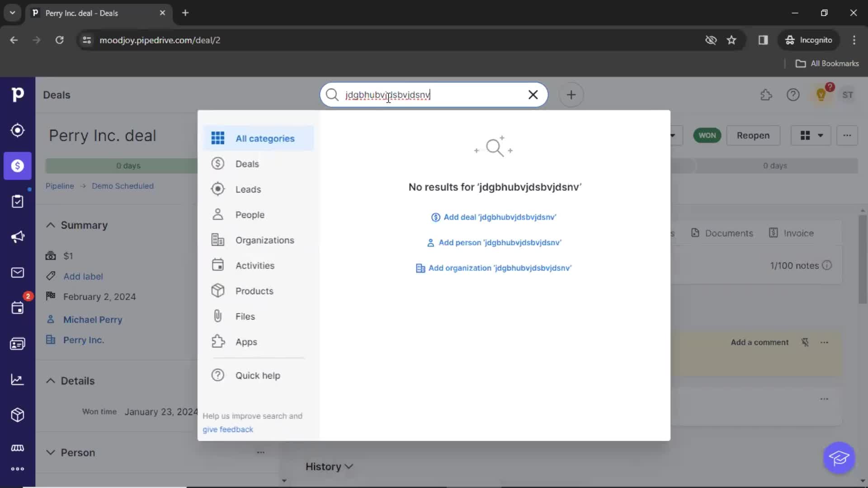Screen dimensions: 868x488
Task: Switch to the Invoice tab
Action: click(791, 233)
